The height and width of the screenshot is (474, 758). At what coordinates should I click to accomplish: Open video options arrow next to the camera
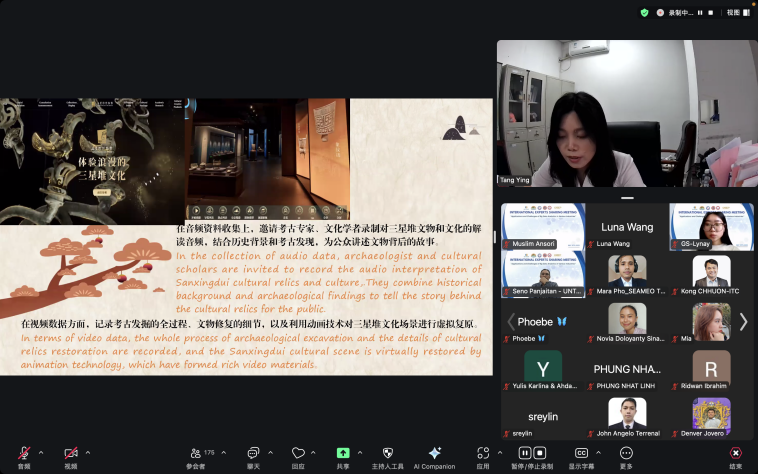(86, 450)
